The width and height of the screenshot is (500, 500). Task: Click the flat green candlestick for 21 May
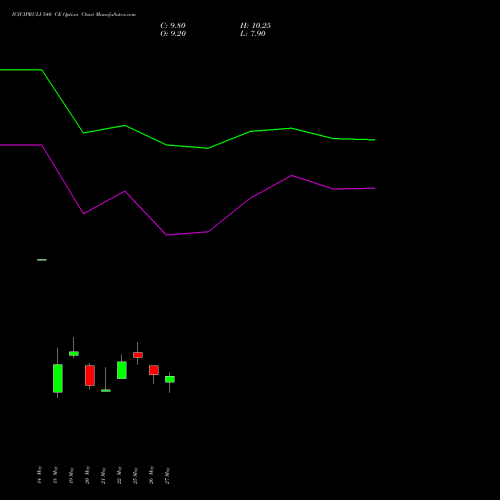(x=106, y=390)
